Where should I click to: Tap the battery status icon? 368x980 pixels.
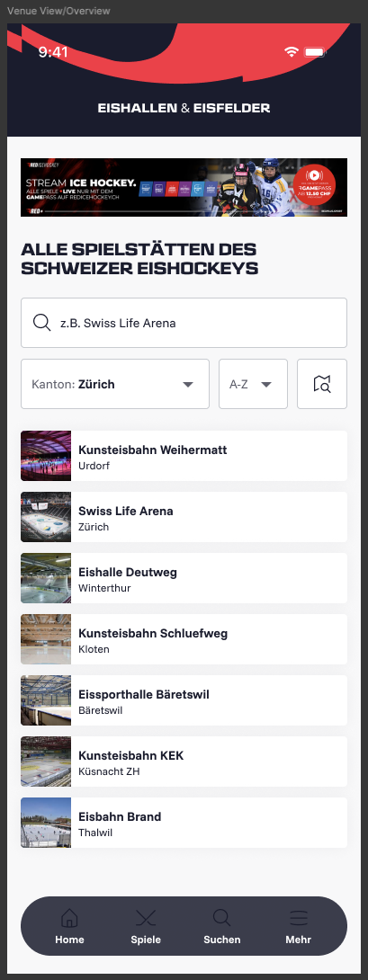[315, 52]
